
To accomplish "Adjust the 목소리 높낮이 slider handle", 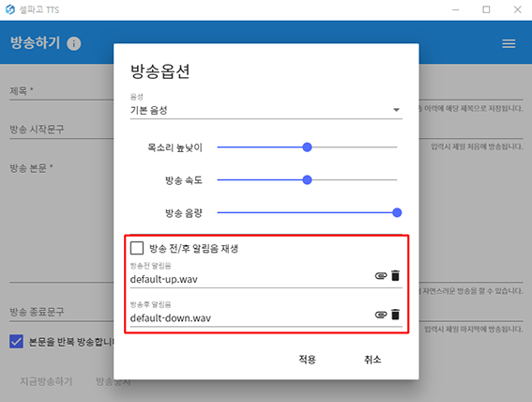I will (x=307, y=147).
